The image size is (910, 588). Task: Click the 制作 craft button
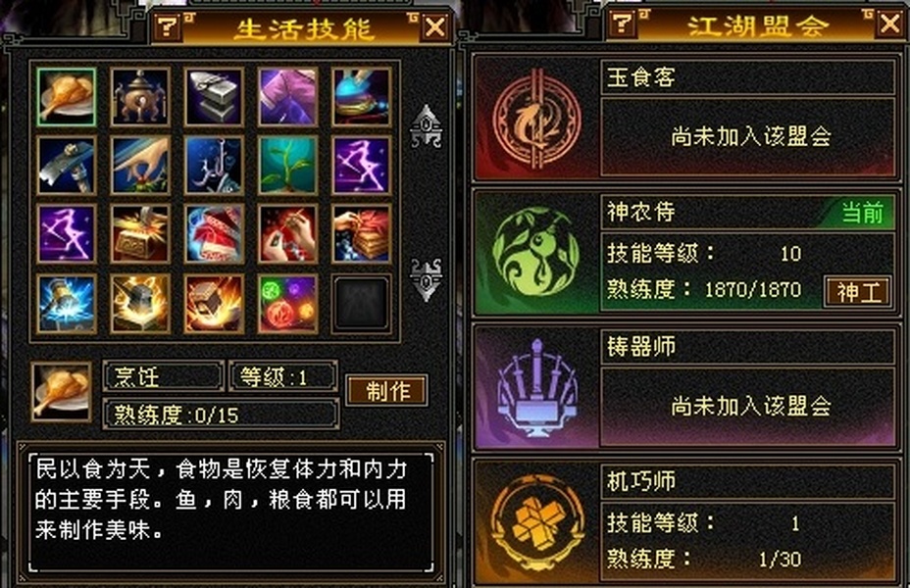[x=387, y=391]
